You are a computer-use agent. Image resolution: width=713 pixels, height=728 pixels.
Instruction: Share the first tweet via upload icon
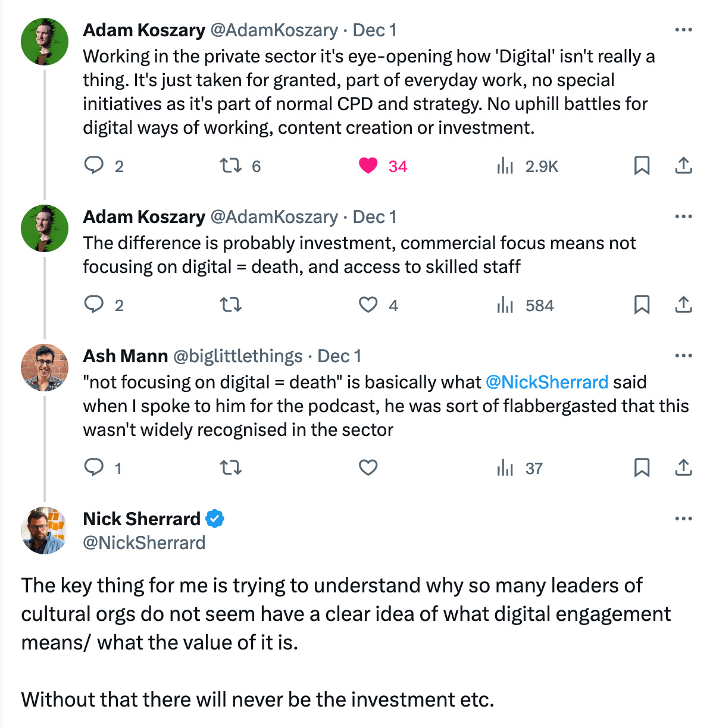click(x=684, y=165)
